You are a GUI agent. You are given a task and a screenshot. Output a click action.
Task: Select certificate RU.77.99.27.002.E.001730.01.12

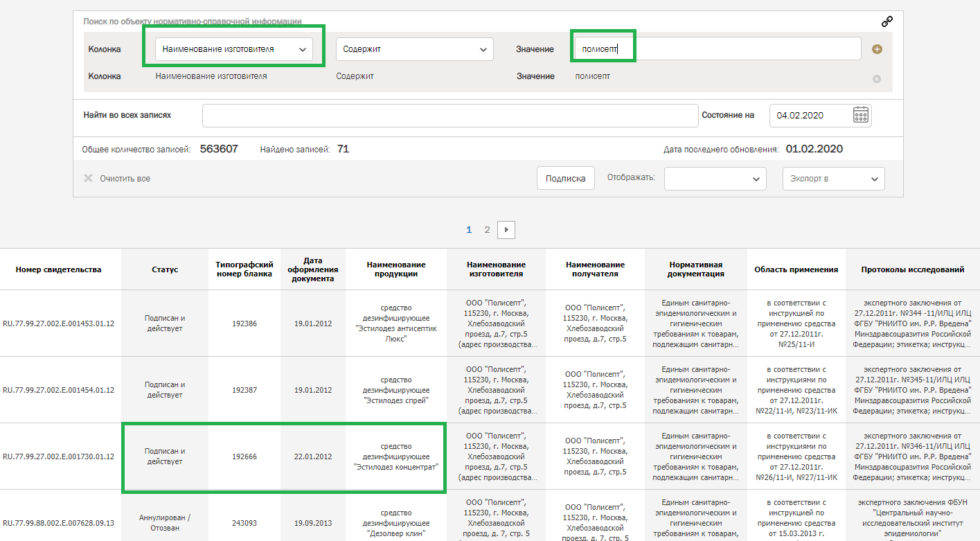(x=59, y=456)
